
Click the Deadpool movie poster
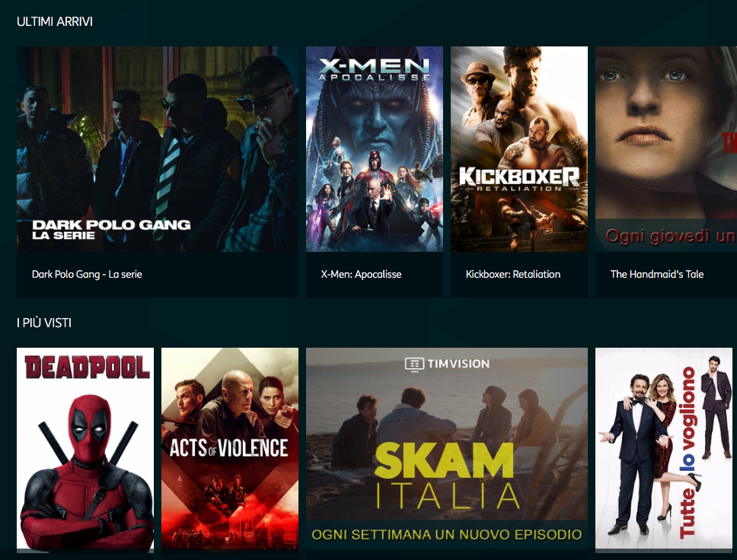click(x=85, y=448)
